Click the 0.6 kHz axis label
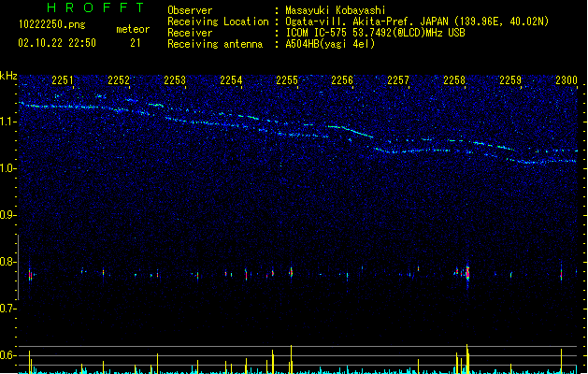This screenshot has width=588, height=374. click(7, 355)
